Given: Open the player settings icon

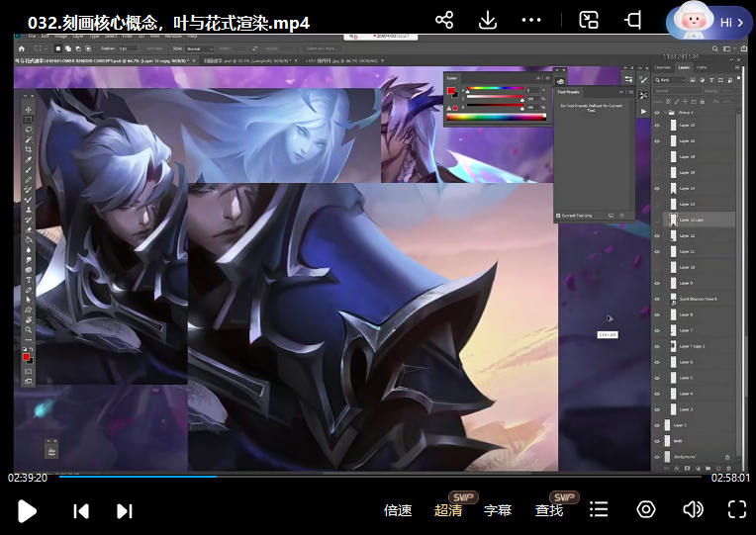Looking at the screenshot, I should point(646,509).
